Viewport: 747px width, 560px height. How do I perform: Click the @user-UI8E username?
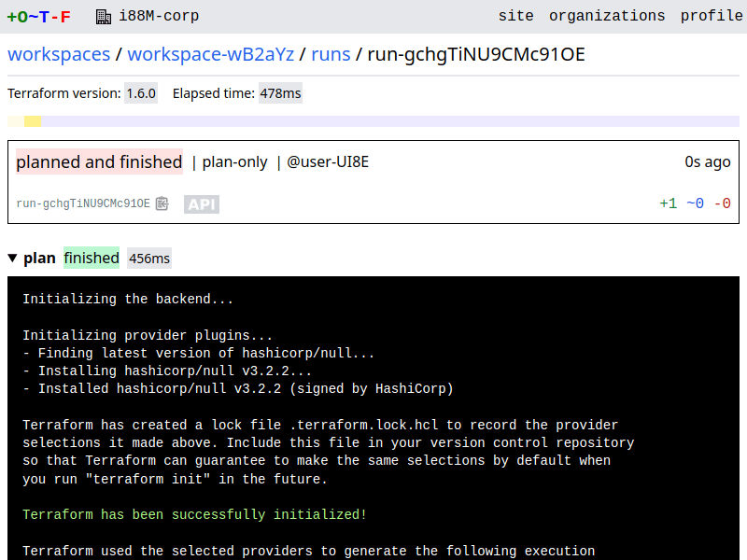coord(328,162)
